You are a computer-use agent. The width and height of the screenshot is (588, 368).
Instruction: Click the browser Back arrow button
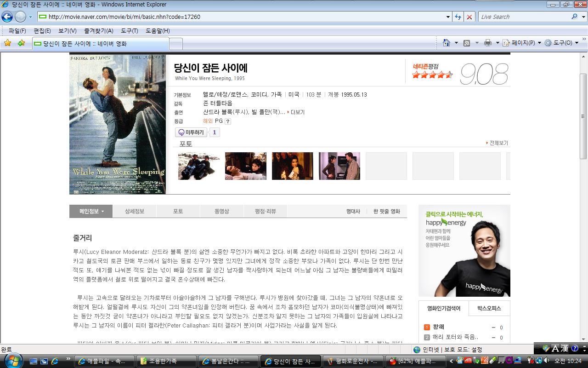7,17
